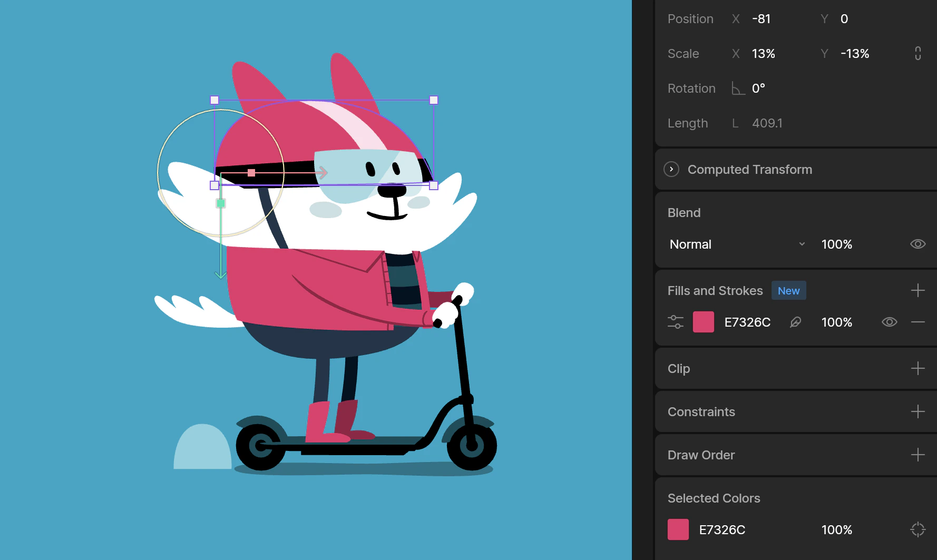Edit the Position Y value 0
Viewport: 937px width, 560px height.
(x=844, y=18)
